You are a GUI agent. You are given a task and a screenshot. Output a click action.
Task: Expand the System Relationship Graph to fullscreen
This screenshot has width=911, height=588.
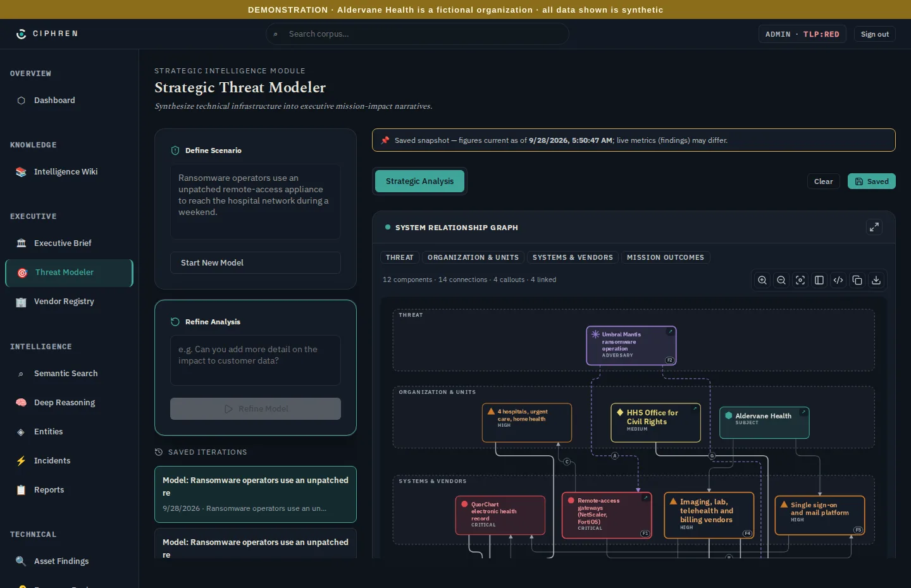point(874,227)
